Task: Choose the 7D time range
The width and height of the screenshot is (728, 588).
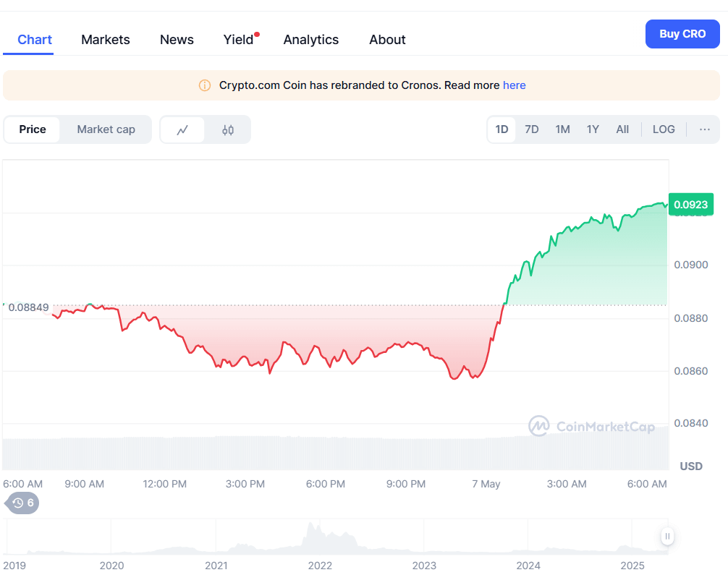Action: pos(532,129)
